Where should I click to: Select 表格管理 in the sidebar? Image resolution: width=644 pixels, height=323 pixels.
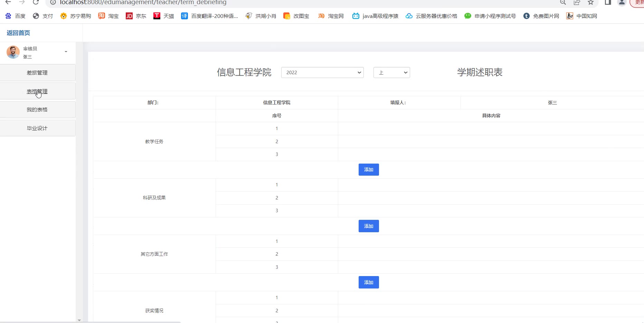[x=37, y=91]
